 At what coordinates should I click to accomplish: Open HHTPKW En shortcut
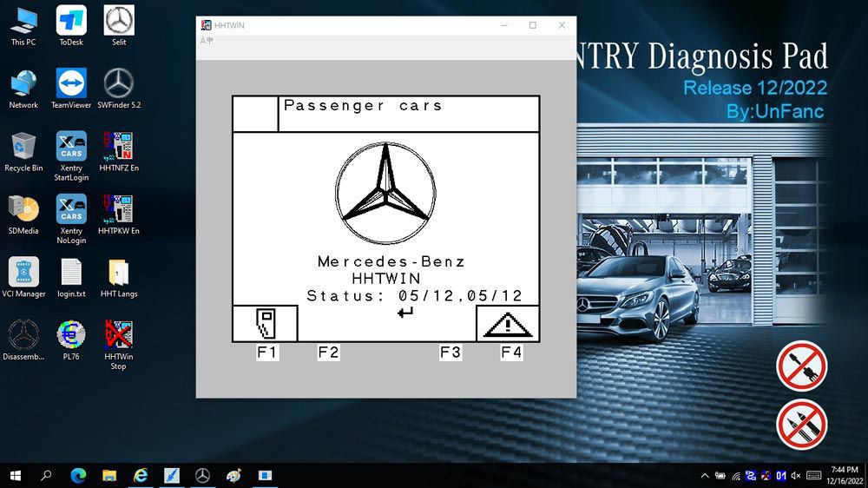[118, 215]
